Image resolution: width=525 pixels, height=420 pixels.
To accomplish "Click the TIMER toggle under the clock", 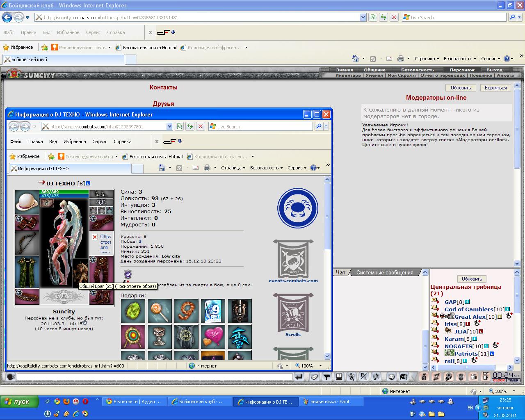I will point(513,380).
